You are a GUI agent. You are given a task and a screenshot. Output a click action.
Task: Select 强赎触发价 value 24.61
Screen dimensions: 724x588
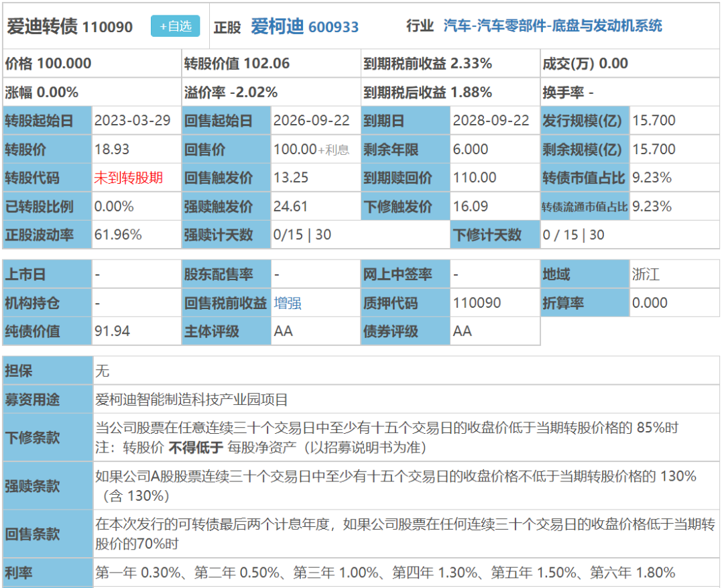pyautogui.click(x=290, y=207)
